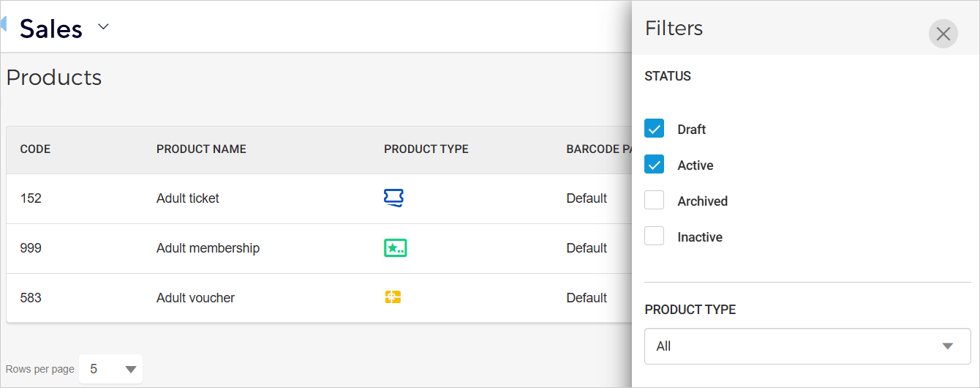This screenshot has height=388, width=980.
Task: Click the Sales heading title
Action: [x=51, y=29]
